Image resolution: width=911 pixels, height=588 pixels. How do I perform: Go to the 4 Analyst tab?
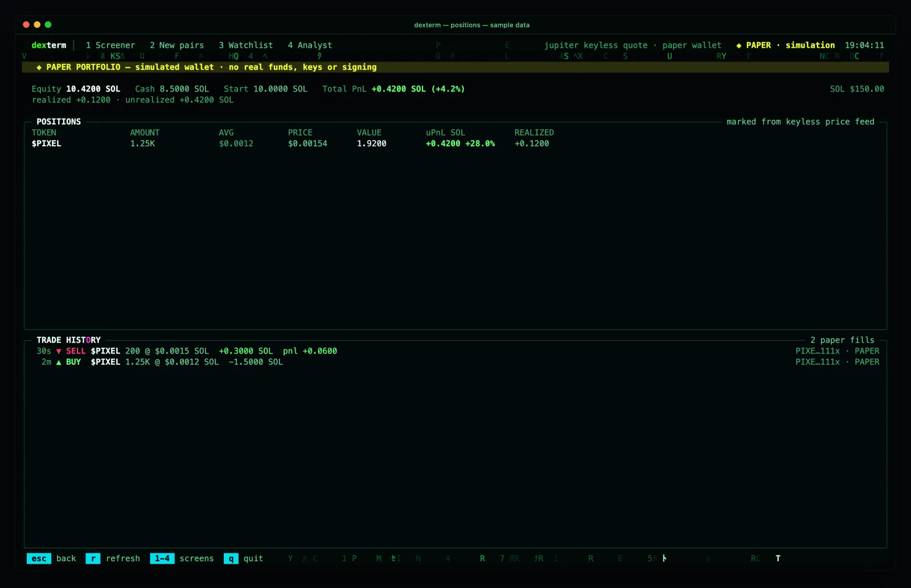tap(310, 45)
